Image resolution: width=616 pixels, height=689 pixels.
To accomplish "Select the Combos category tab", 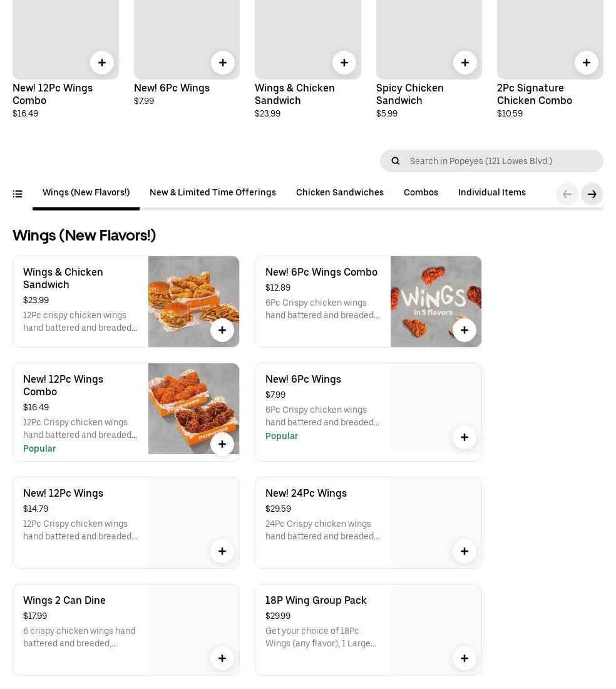I will click(x=421, y=192).
